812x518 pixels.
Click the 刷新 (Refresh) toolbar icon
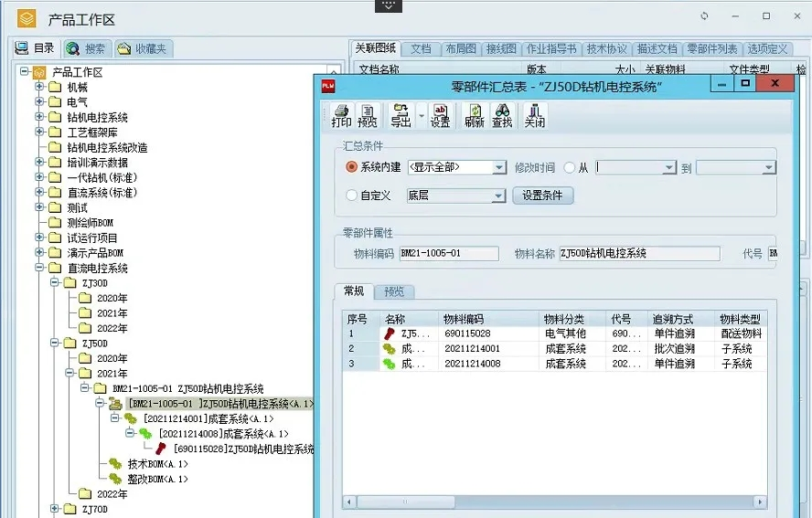coord(475,115)
